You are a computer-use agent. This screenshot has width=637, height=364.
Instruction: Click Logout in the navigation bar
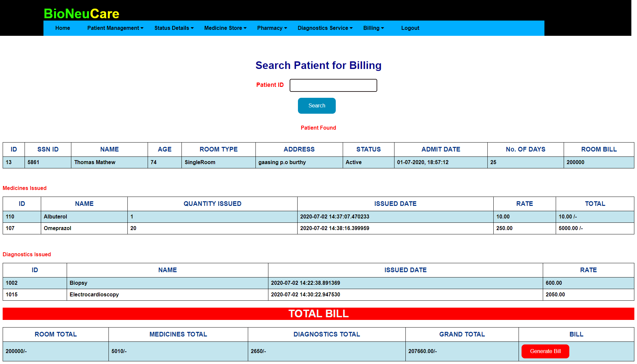410,28
